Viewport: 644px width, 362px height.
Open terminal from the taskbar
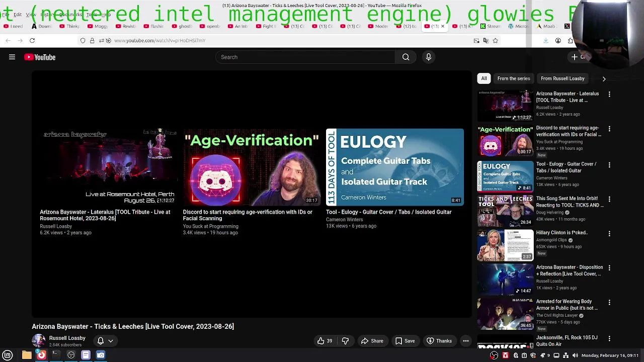[x=56, y=355]
